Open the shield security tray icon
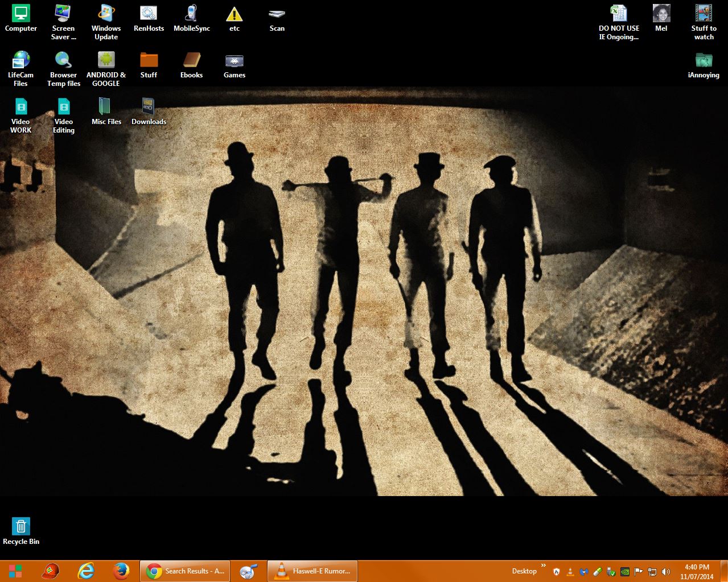 pyautogui.click(x=556, y=572)
